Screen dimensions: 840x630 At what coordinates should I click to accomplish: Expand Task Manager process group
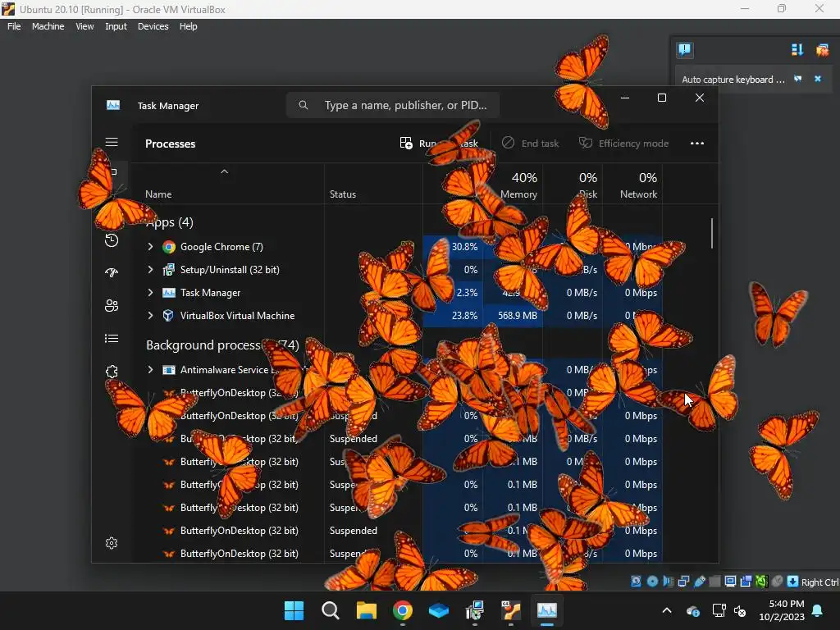point(151,293)
